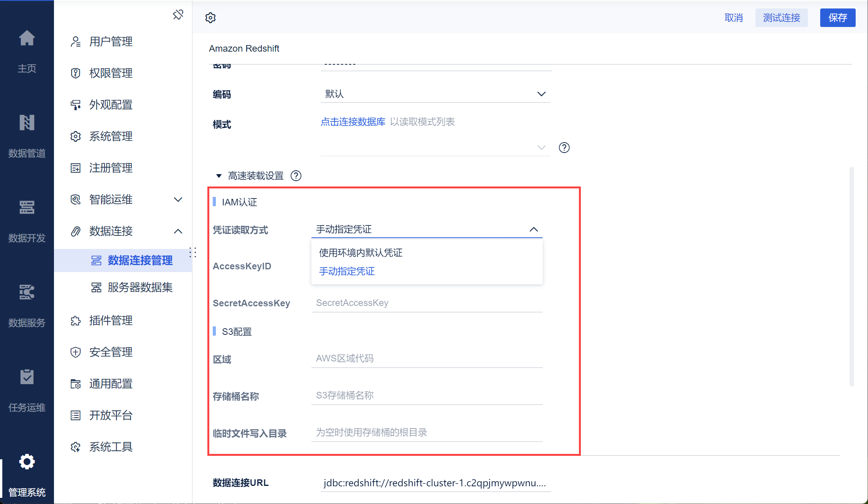Select 使用环境内默认凭证 option

click(x=360, y=253)
